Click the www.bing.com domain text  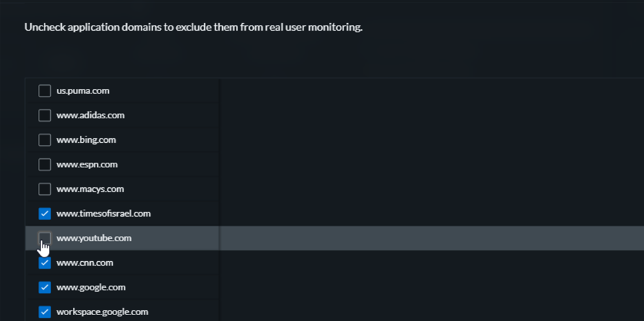[x=86, y=140]
